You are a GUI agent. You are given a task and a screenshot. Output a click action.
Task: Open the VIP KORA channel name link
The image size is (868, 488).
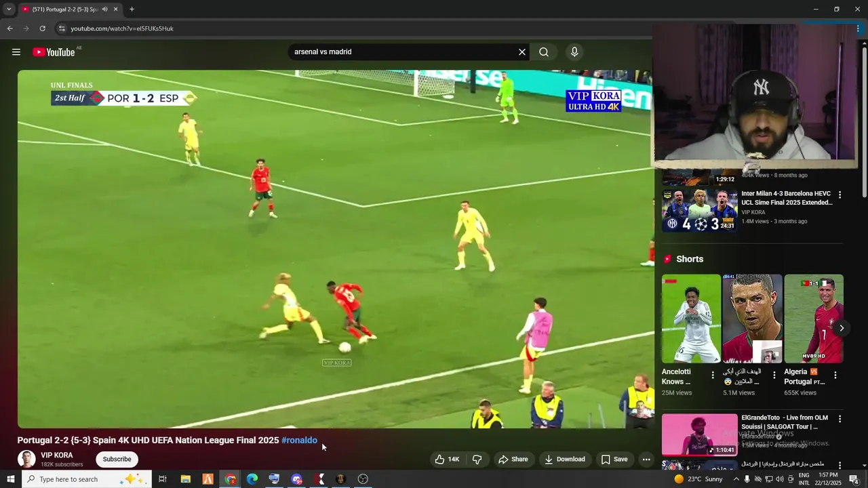coord(57,455)
